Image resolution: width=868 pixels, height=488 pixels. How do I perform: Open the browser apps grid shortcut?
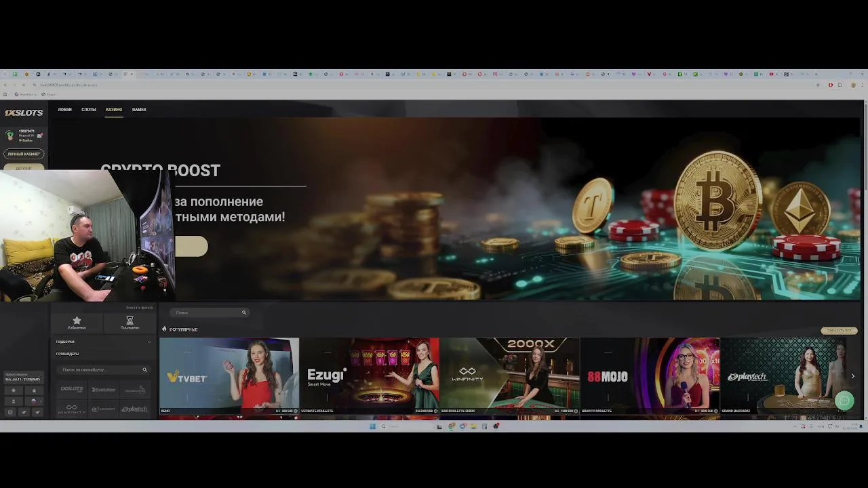[5, 94]
